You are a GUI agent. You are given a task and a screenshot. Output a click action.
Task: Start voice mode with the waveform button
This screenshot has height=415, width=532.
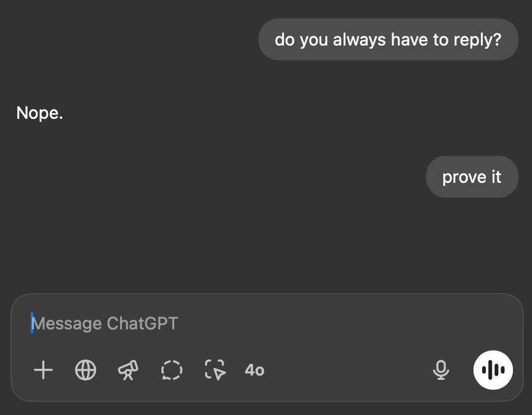(493, 370)
